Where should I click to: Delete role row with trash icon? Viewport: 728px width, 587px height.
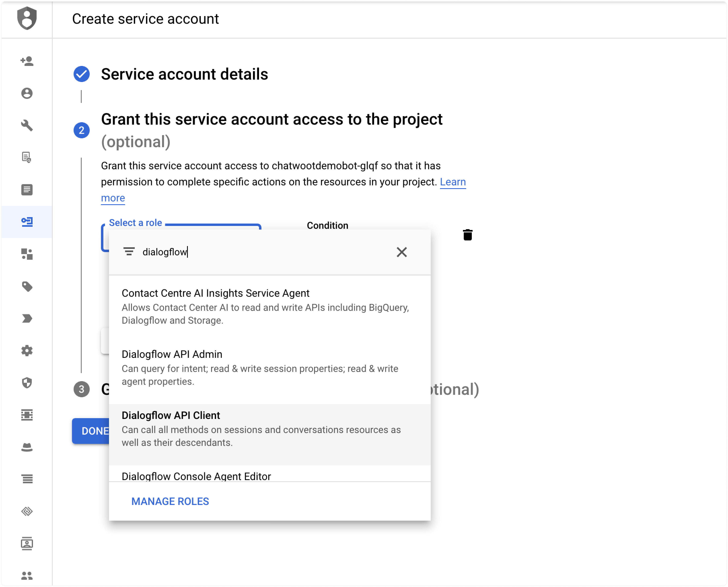pyautogui.click(x=468, y=235)
